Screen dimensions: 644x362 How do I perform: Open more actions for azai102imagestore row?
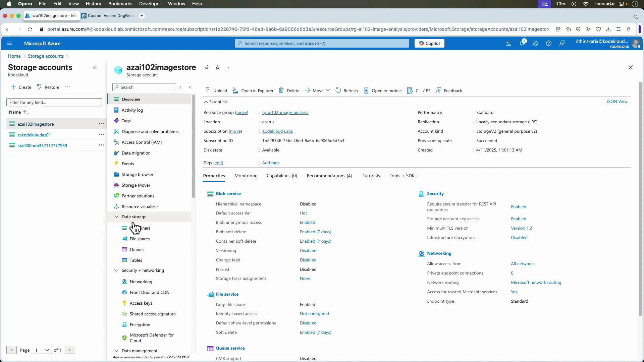pos(102,124)
